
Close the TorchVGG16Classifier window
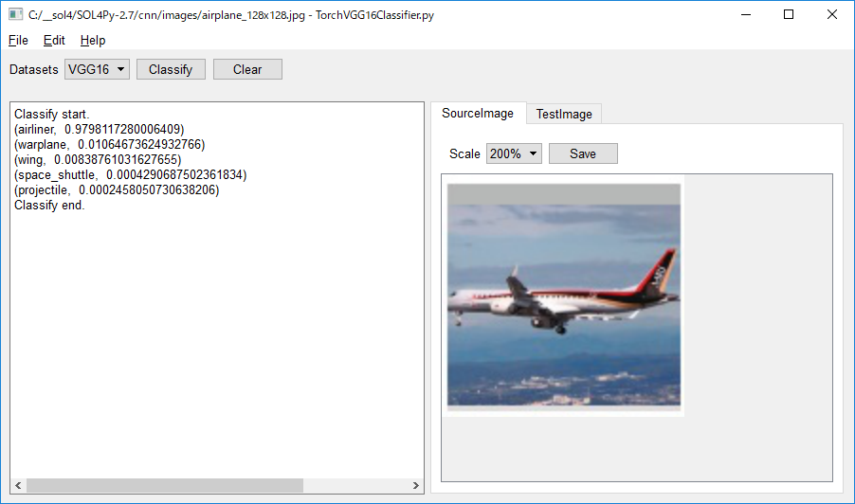pos(831,15)
